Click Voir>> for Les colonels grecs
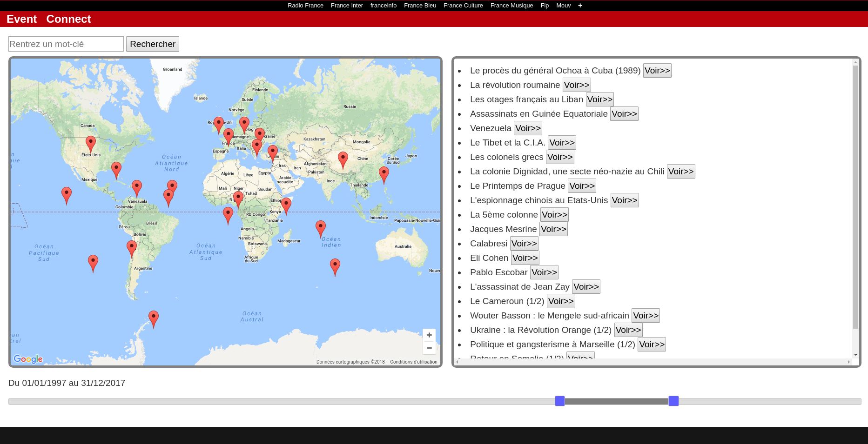 pyautogui.click(x=560, y=157)
